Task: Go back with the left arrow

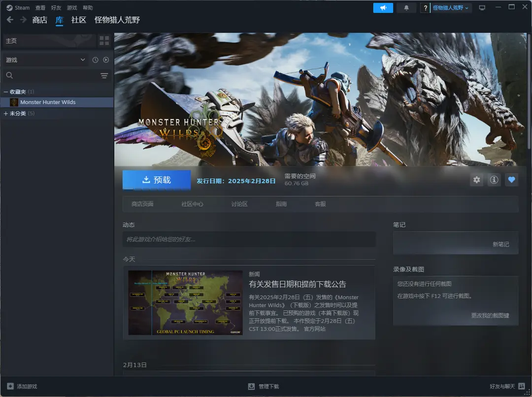Action: 10,20
